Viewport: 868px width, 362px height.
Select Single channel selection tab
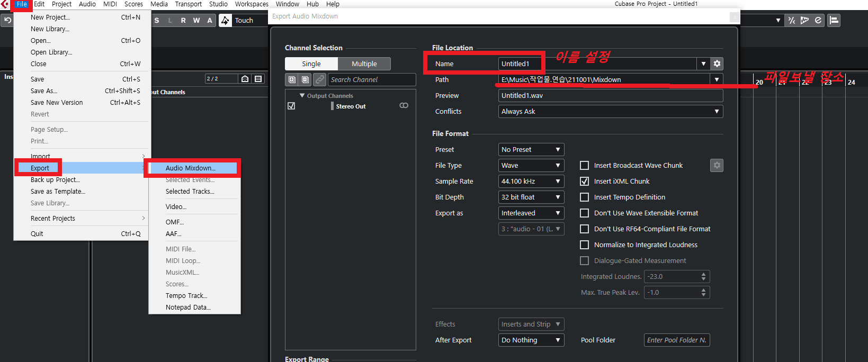point(311,64)
